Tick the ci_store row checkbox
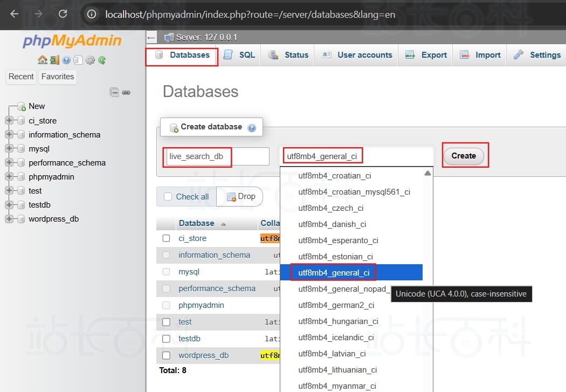The image size is (566, 392). pos(166,238)
